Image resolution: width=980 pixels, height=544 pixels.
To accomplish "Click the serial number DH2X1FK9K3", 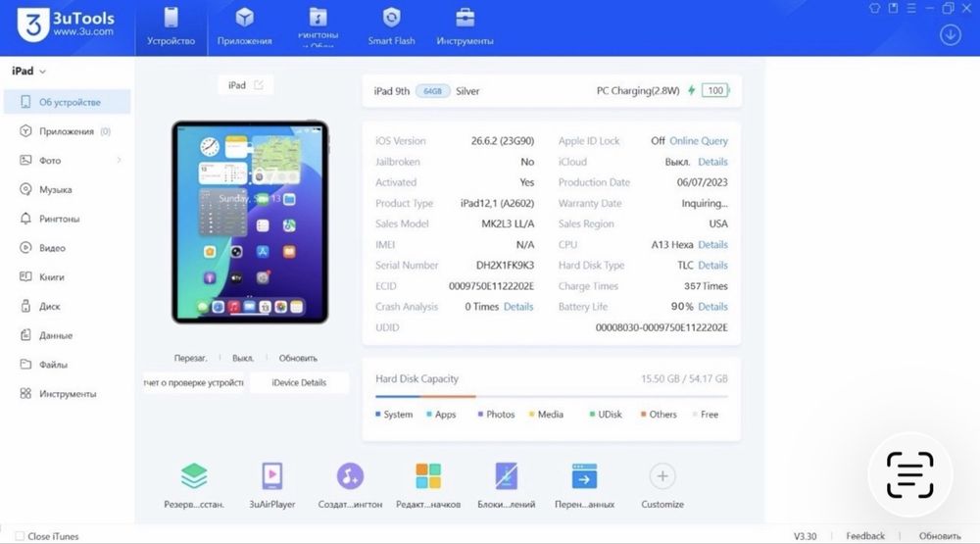I will (x=505, y=265).
